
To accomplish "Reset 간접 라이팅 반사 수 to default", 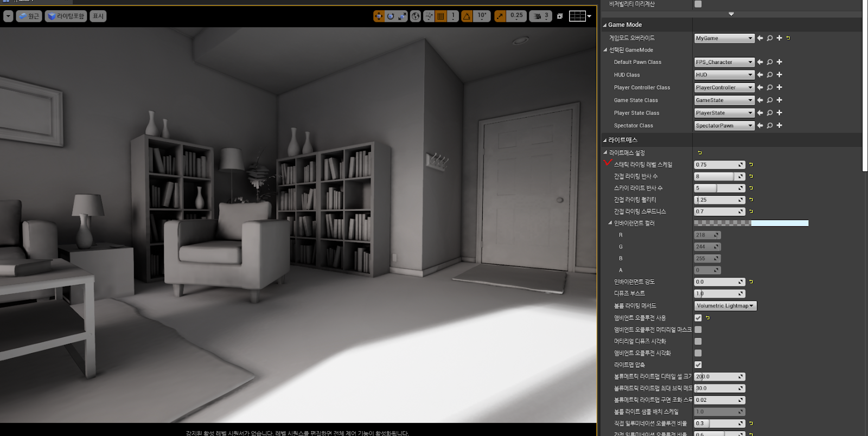I will pos(751,176).
